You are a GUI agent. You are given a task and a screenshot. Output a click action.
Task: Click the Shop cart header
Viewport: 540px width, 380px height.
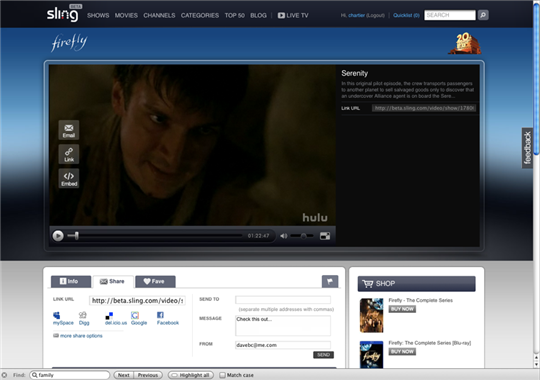pos(417,284)
